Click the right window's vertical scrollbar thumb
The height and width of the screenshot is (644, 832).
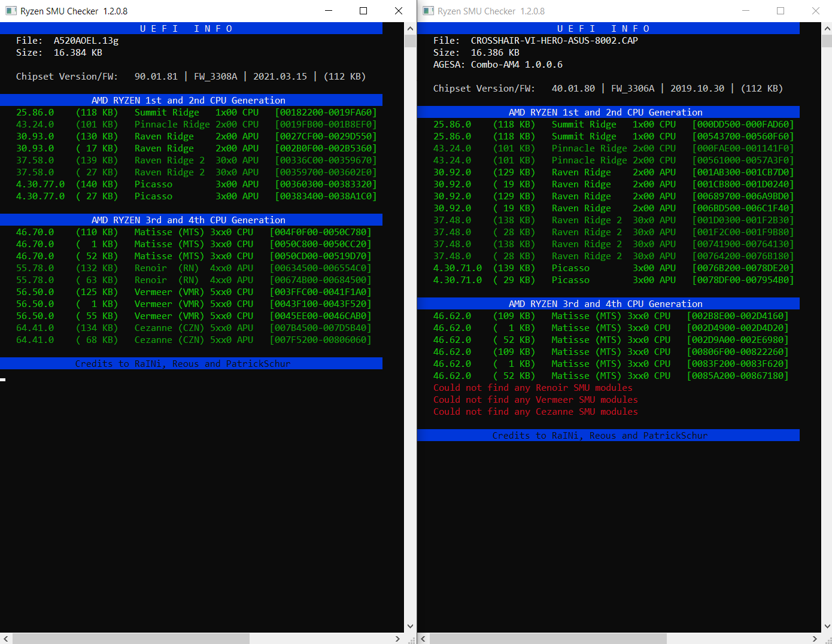click(827, 41)
